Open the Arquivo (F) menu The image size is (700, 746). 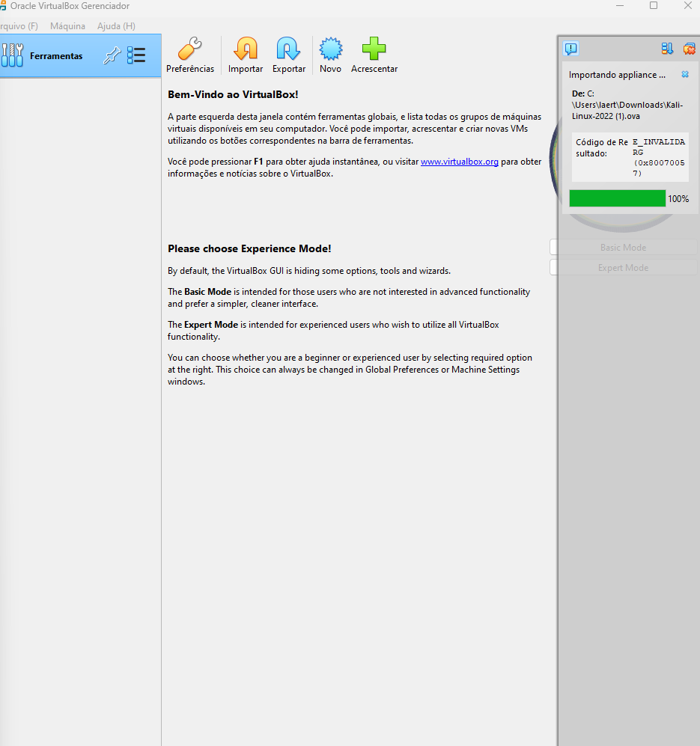[x=19, y=26]
